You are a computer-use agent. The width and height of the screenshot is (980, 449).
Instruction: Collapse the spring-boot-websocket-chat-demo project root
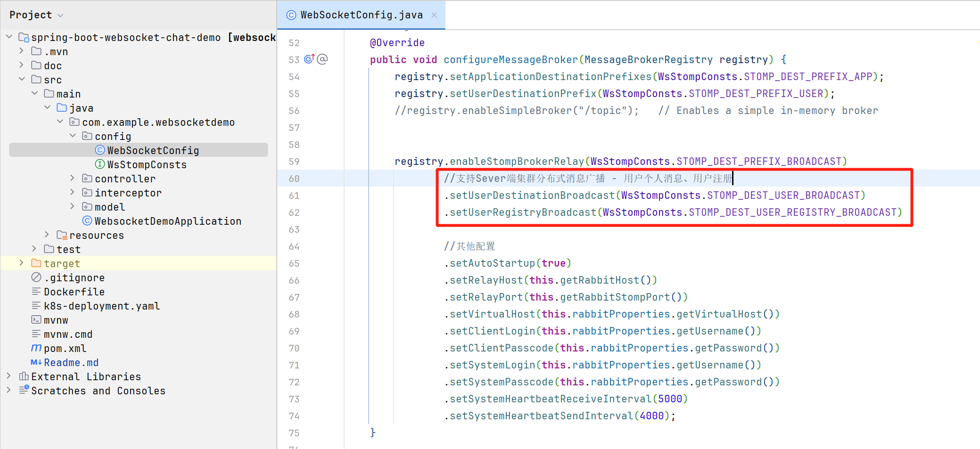click(x=9, y=36)
